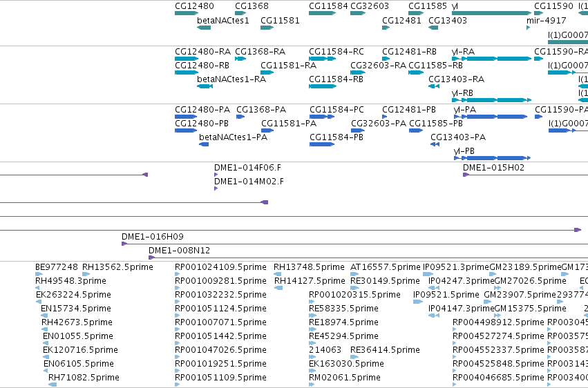
Task: Select transcript CG11585-RB
Action: pos(416,72)
